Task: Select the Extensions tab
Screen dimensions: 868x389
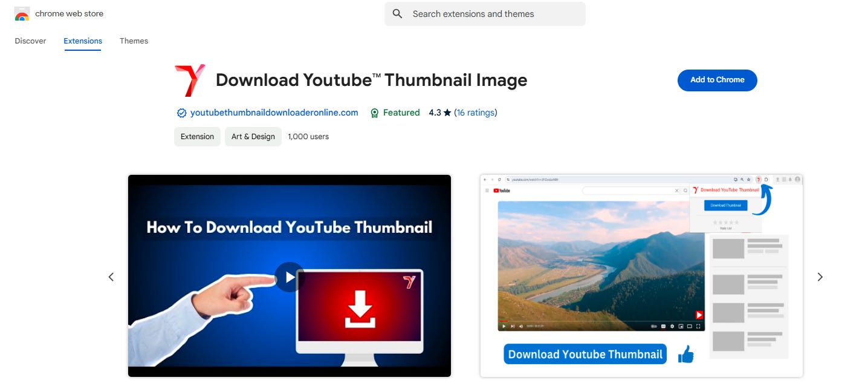Action: pyautogui.click(x=83, y=41)
